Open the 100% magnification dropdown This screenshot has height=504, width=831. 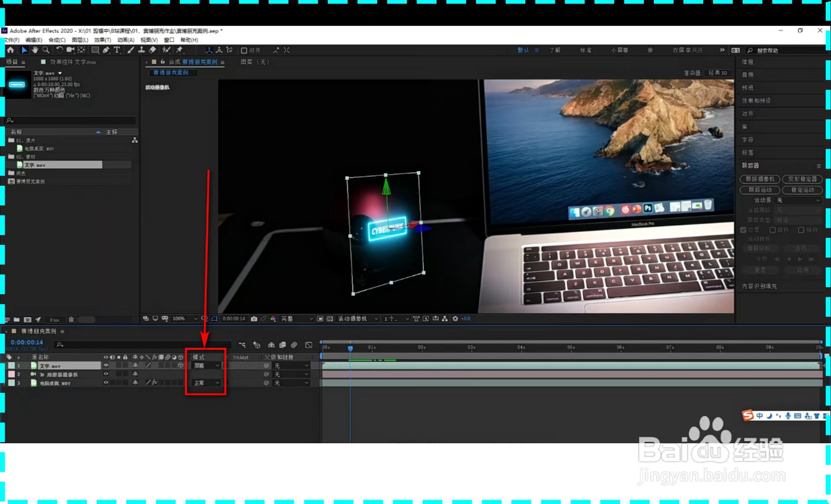tap(185, 319)
